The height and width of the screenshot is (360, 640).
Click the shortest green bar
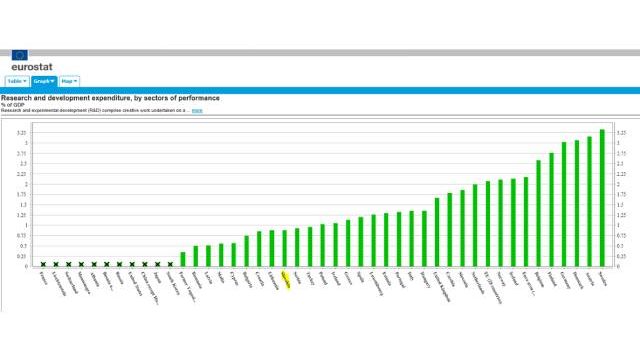183,260
